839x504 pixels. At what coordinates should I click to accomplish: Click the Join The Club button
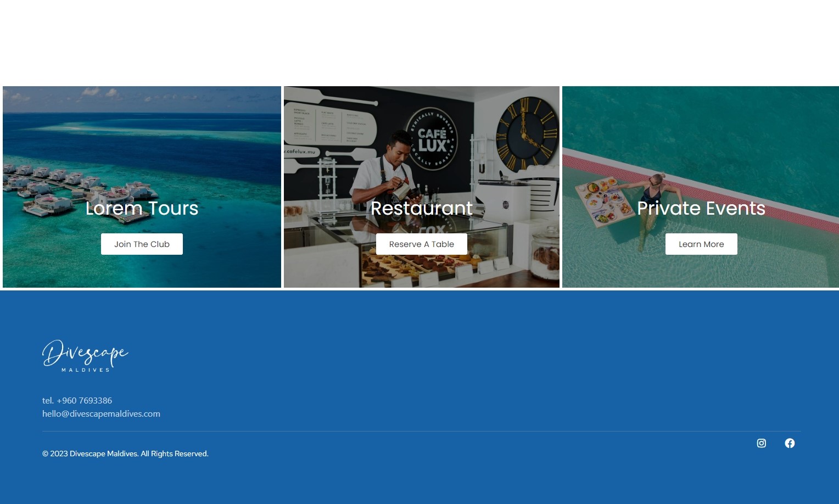142,244
